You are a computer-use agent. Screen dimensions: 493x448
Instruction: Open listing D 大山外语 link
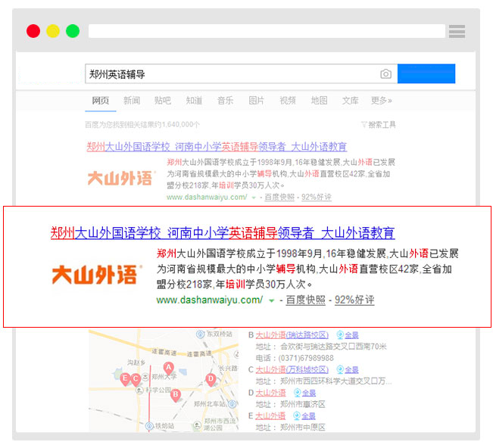click(270, 393)
